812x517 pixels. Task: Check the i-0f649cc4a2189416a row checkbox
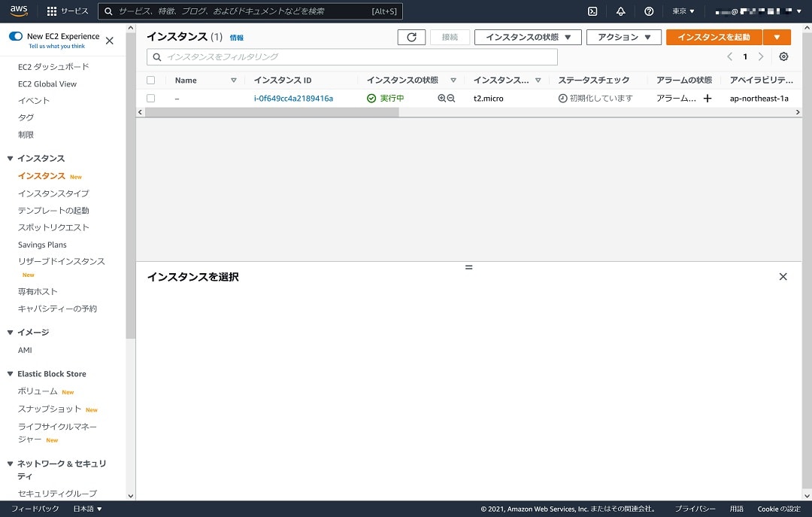[x=150, y=98]
